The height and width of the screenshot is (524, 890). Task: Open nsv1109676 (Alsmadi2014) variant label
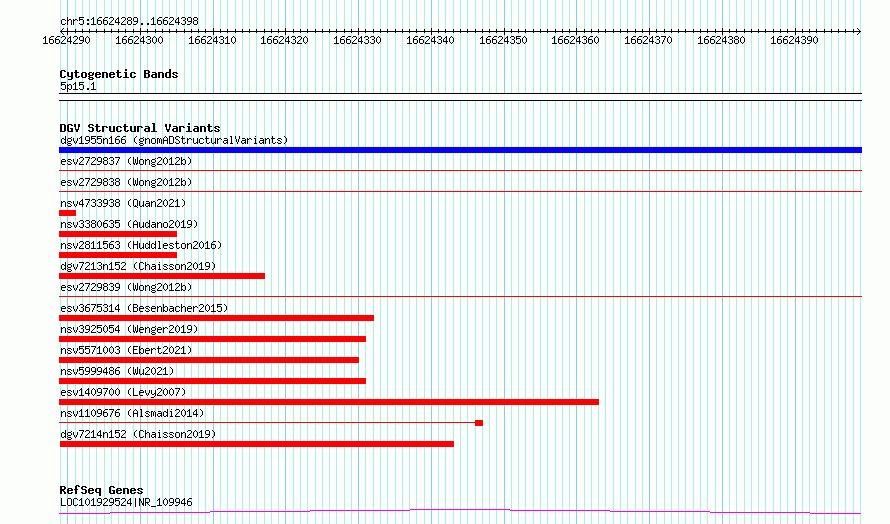click(132, 413)
